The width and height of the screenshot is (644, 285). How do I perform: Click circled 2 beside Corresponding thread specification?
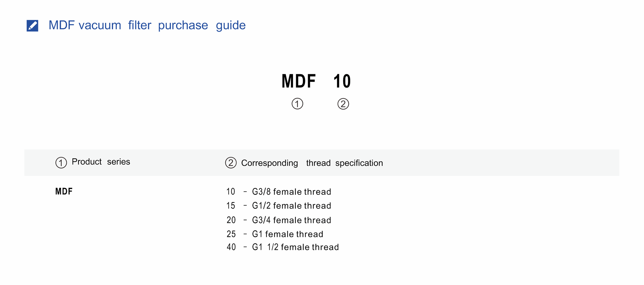click(x=231, y=163)
